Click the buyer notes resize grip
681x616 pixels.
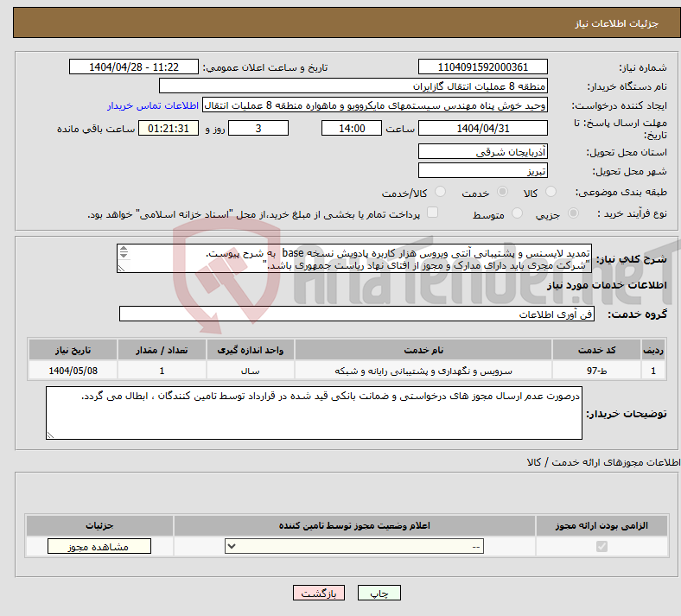click(50, 435)
